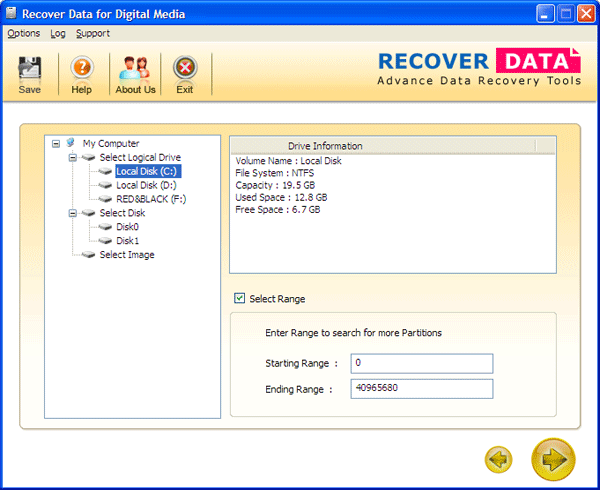The height and width of the screenshot is (490, 600).
Task: Collapse the Select Disk tree node
Action: (73, 213)
